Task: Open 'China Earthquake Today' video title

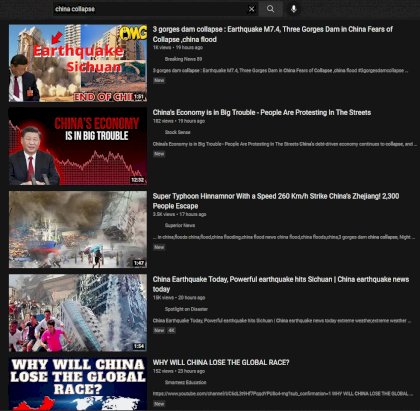Action: coord(281,284)
